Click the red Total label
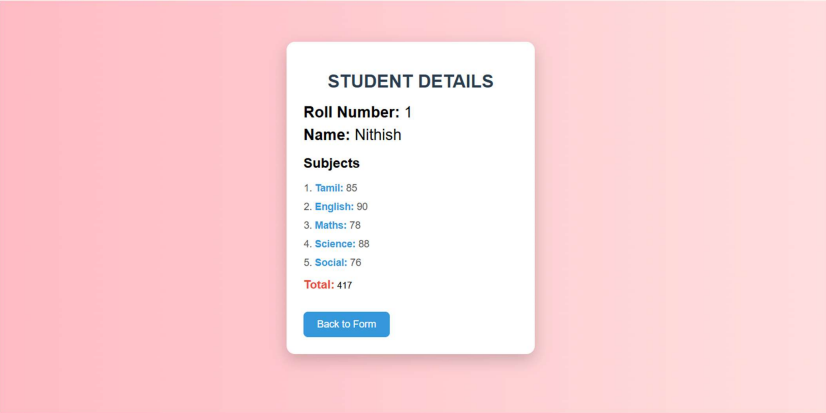Image resolution: width=826 pixels, height=413 pixels. 318,285
